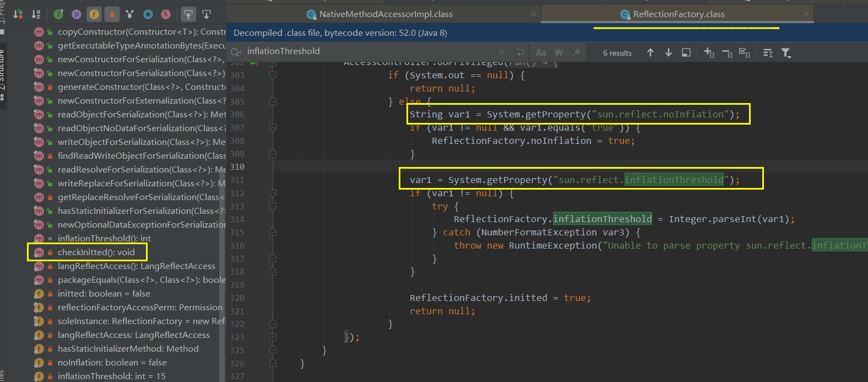
Task: Click the search field containing inflationThreshold
Action: [369, 51]
